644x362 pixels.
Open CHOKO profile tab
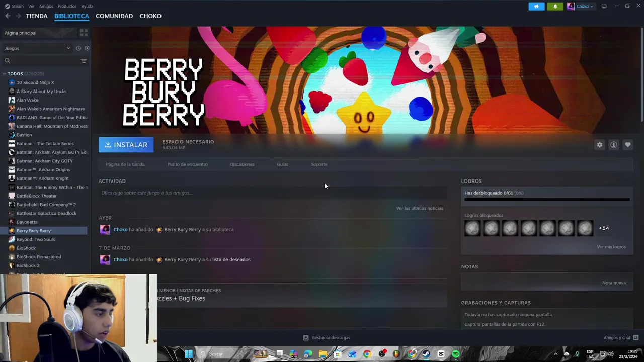(x=150, y=16)
